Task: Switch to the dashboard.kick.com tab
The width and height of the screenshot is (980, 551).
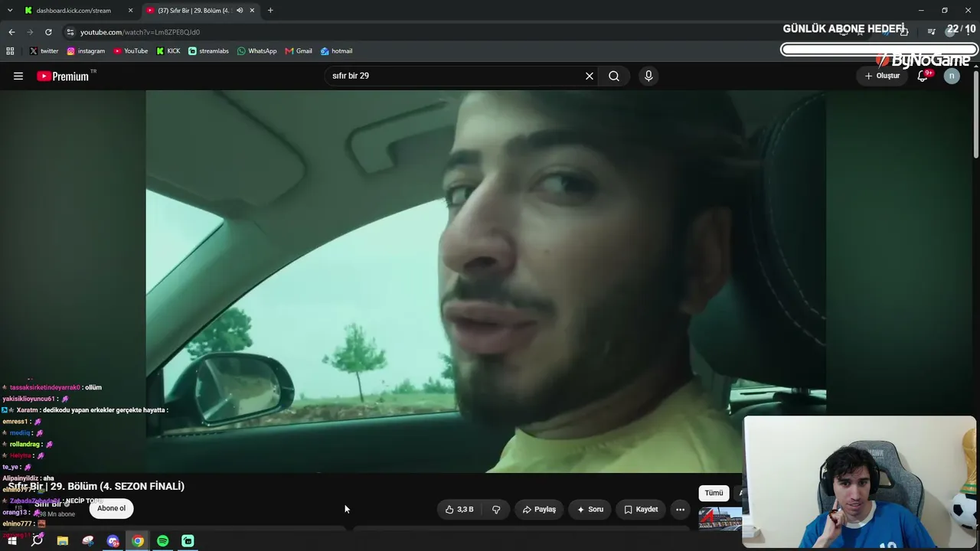Action: pos(73,11)
